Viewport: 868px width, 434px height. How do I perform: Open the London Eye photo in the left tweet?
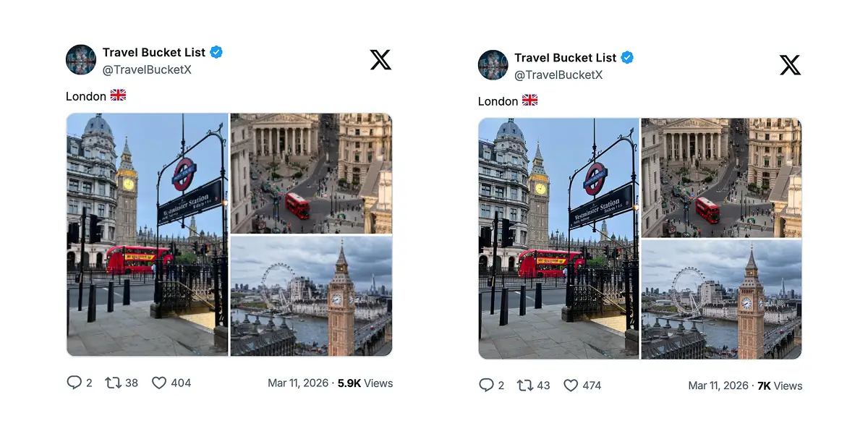click(311, 296)
